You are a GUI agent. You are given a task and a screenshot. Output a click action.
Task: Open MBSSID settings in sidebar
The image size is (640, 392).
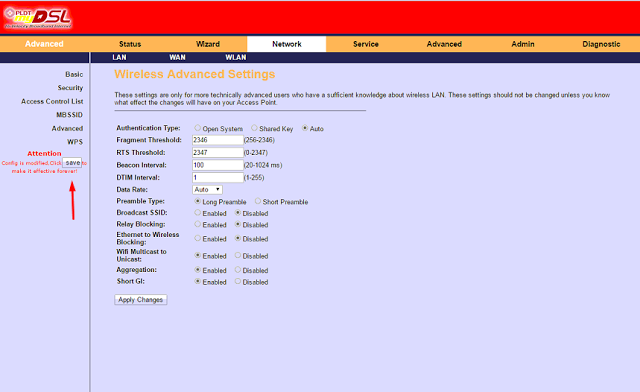click(69, 115)
